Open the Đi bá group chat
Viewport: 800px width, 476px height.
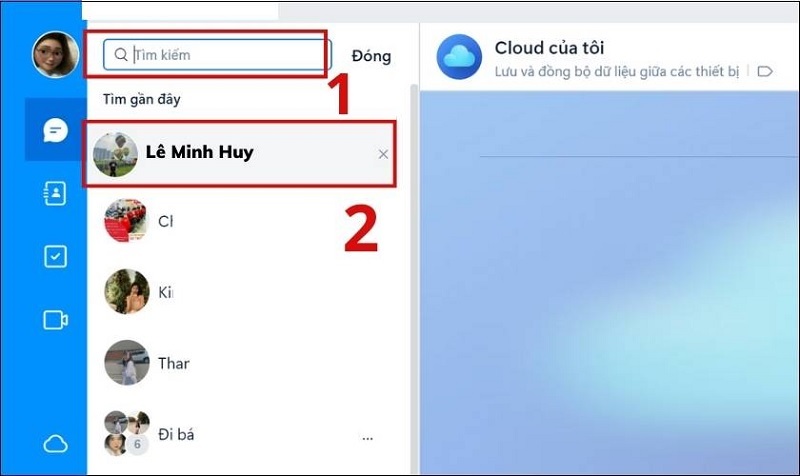coord(240,434)
